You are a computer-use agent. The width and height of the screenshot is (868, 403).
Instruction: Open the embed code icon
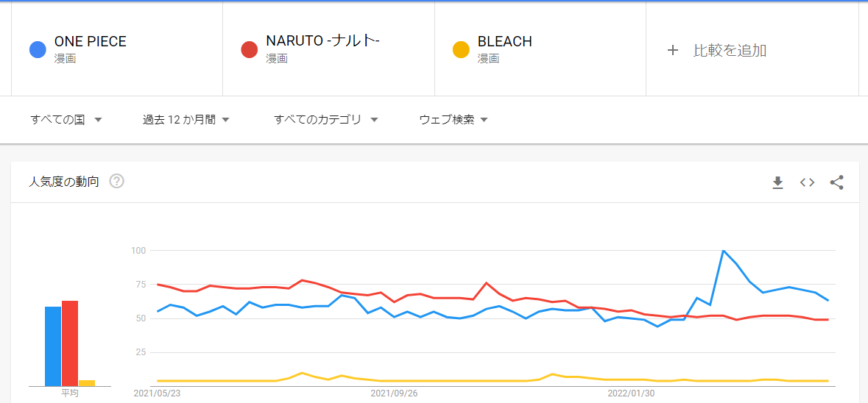point(807,182)
